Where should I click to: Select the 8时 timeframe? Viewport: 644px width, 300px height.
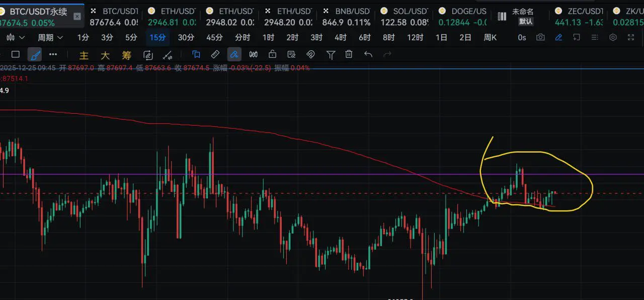[389, 38]
